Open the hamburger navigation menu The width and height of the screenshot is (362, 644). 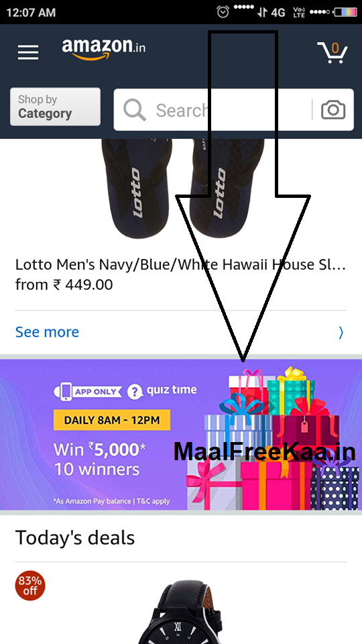tap(28, 52)
